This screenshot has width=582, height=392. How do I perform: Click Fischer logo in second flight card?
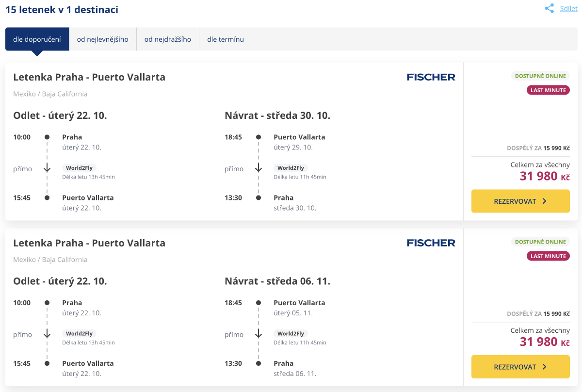pyautogui.click(x=431, y=243)
